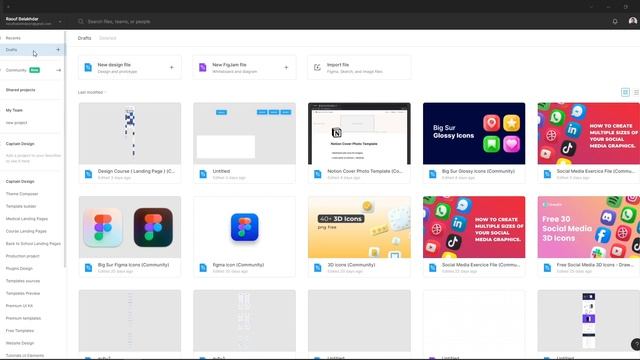The height and width of the screenshot is (360, 640).
Task: Open Free 30 Social Media 3D Icons thumbnail
Action: click(589, 227)
